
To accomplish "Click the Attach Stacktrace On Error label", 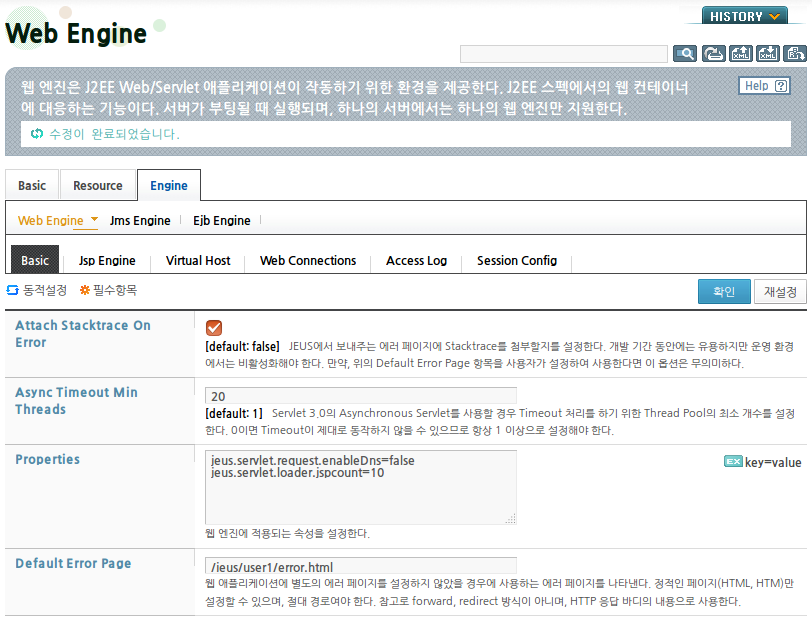I will click(x=83, y=334).
